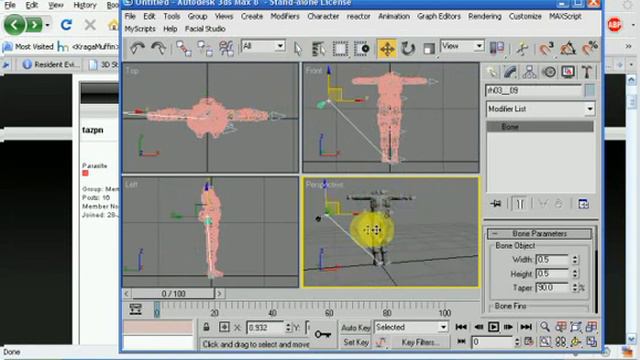
Task: Click the 0 / 100 time slider
Action: (173, 293)
